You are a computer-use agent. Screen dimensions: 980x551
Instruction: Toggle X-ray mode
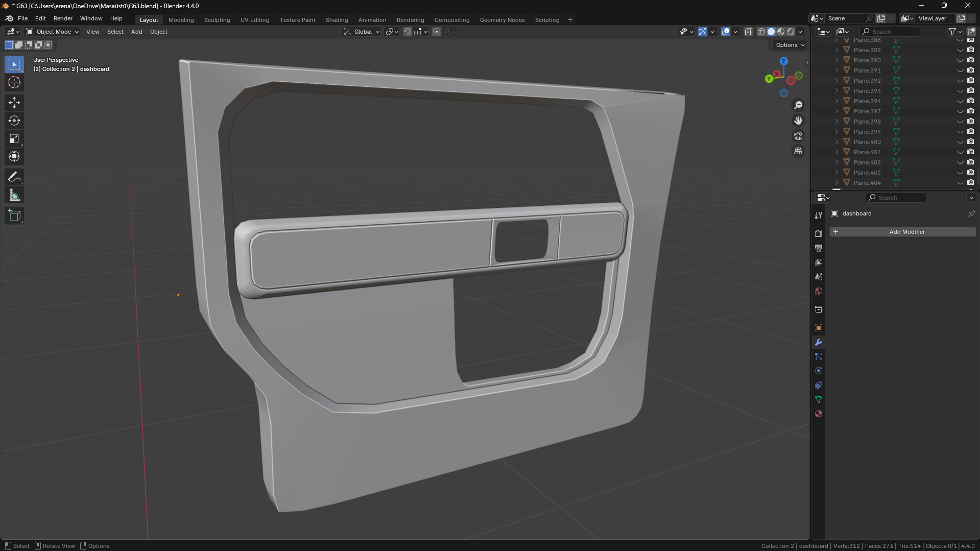coord(749,32)
